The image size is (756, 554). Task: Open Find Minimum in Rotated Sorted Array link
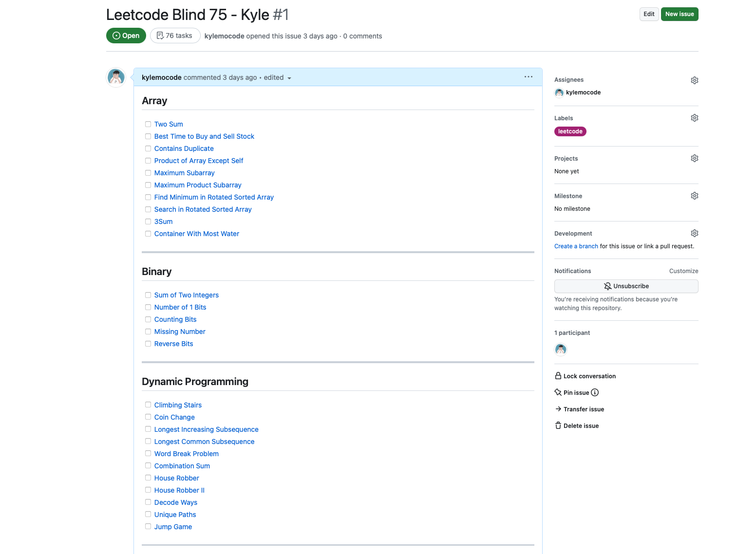click(214, 197)
